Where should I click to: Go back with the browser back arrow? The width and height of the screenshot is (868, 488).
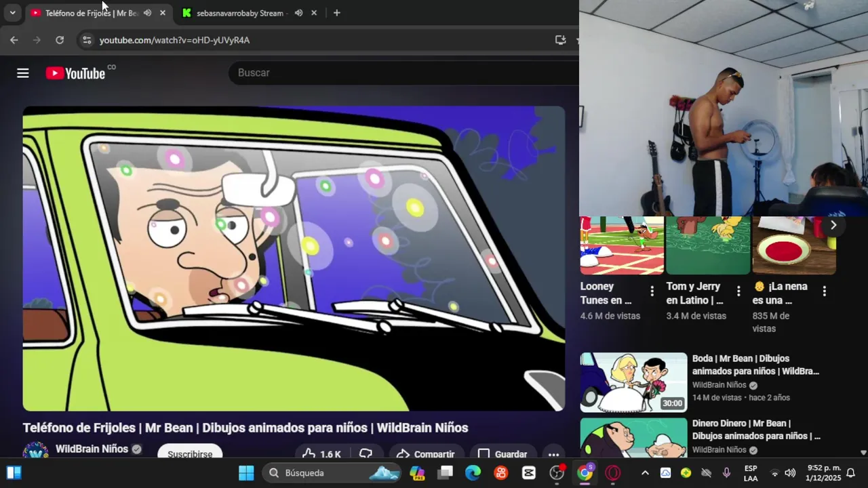(14, 40)
